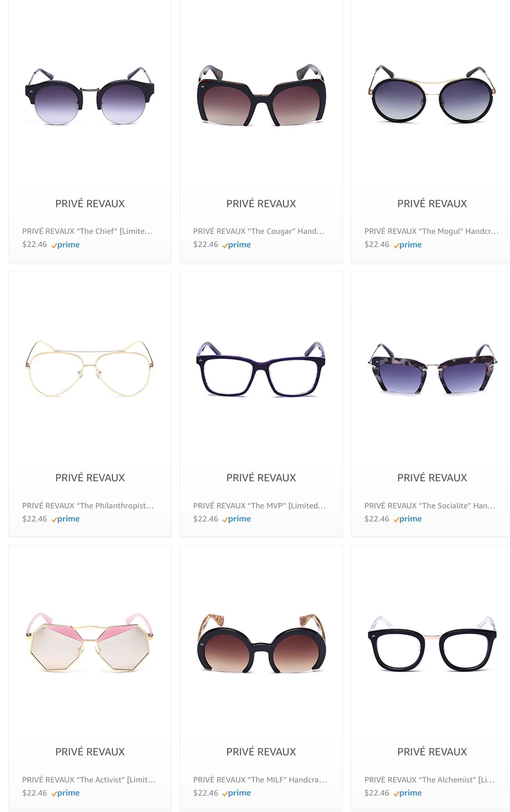Click the "The Cougar" product title link

point(259,231)
